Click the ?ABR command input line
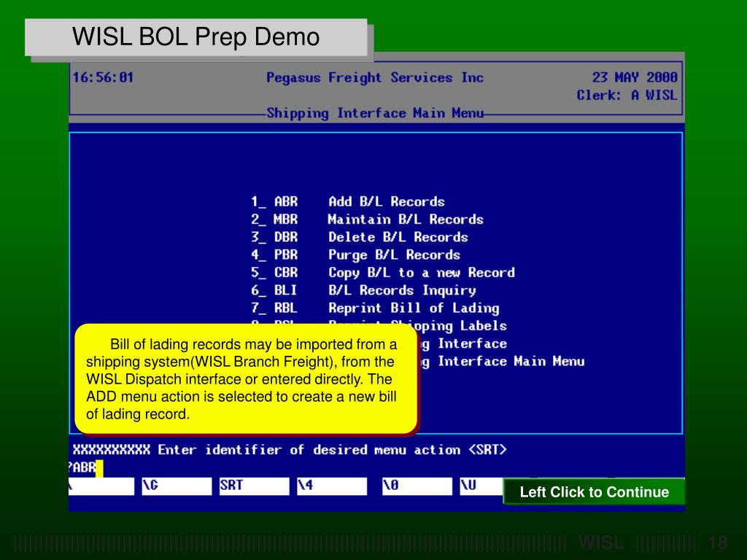Screen dimensions: 747x560 (86, 467)
